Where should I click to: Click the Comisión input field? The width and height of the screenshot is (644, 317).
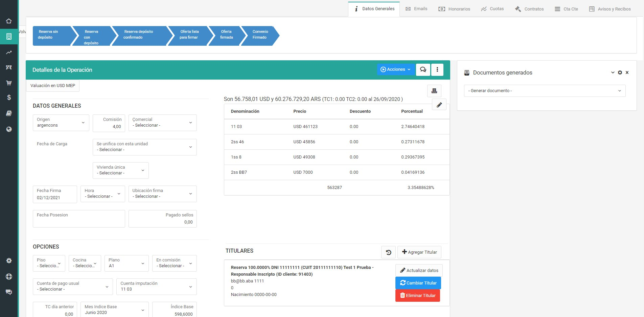point(109,123)
